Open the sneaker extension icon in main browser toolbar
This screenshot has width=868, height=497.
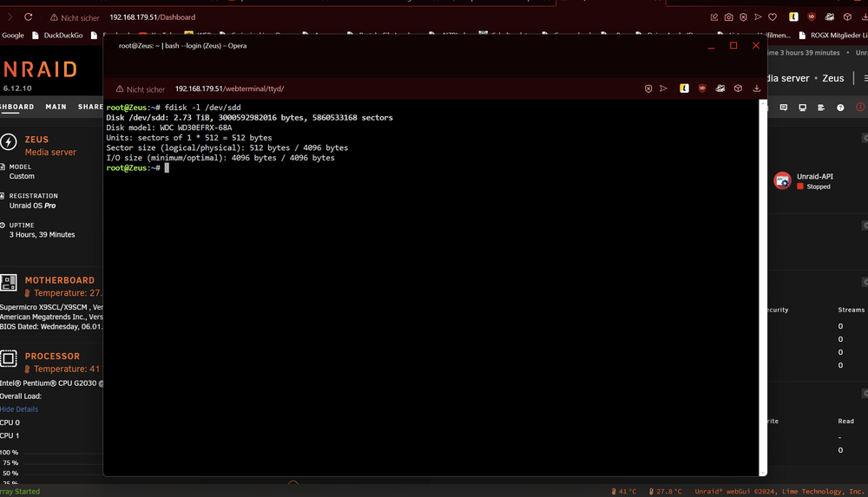tap(829, 17)
